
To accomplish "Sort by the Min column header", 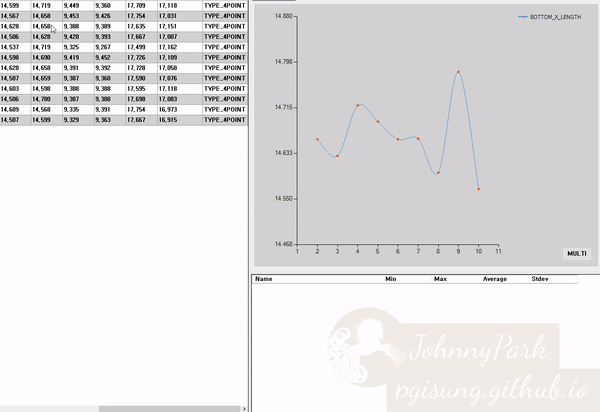I will 407,279.
